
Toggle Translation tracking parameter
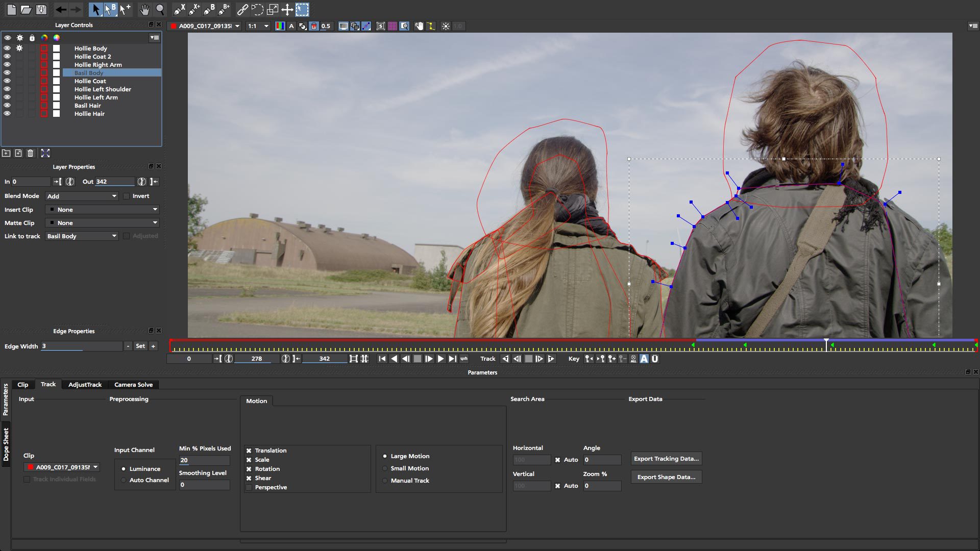(249, 450)
